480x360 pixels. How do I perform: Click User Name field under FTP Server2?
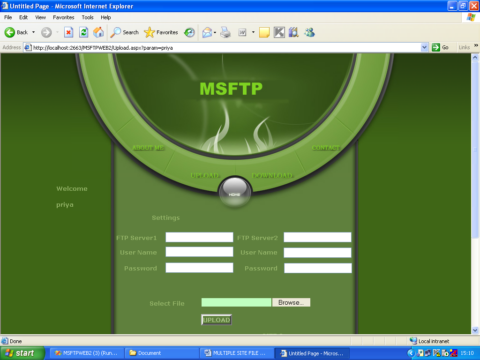point(317,253)
